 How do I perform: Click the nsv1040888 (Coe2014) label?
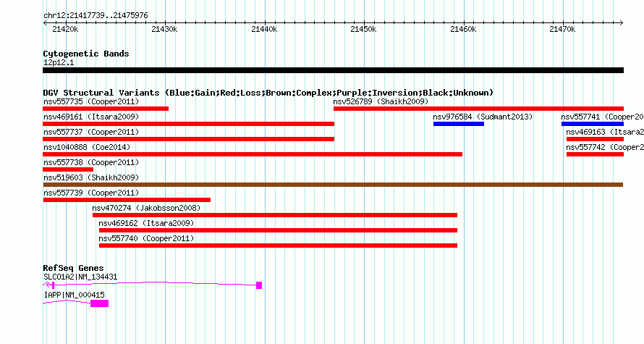(87, 147)
